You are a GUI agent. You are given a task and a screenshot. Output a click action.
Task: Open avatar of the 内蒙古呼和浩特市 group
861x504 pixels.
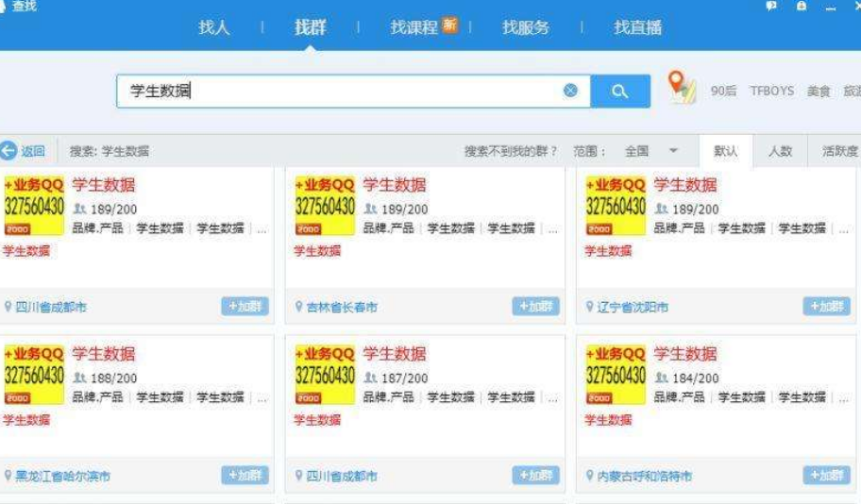(x=616, y=375)
